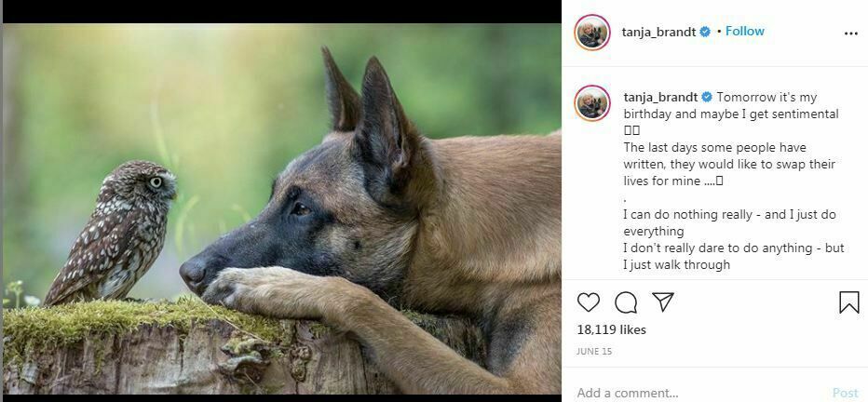Click the tanja_brandt username in the caption

pyautogui.click(x=660, y=97)
